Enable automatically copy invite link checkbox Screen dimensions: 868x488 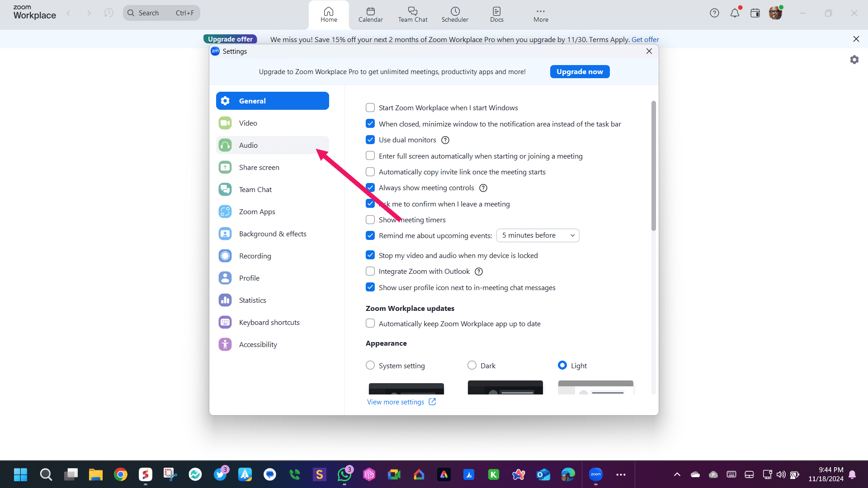coord(370,172)
